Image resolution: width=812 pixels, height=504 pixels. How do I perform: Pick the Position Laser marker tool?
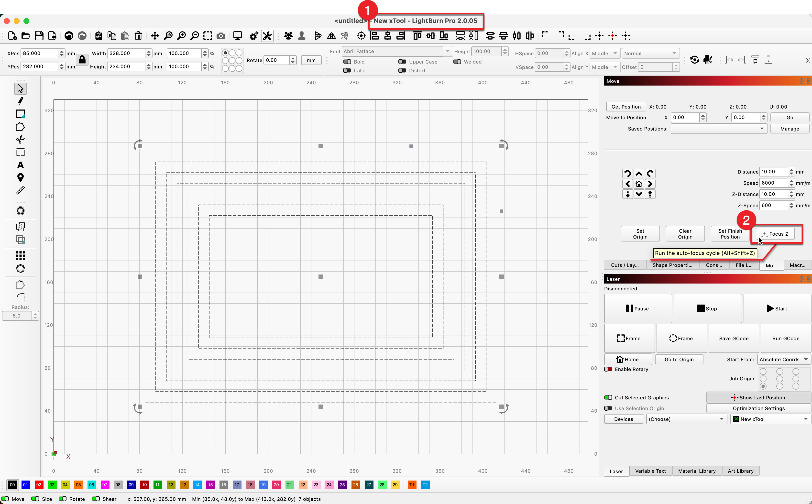(x=20, y=178)
